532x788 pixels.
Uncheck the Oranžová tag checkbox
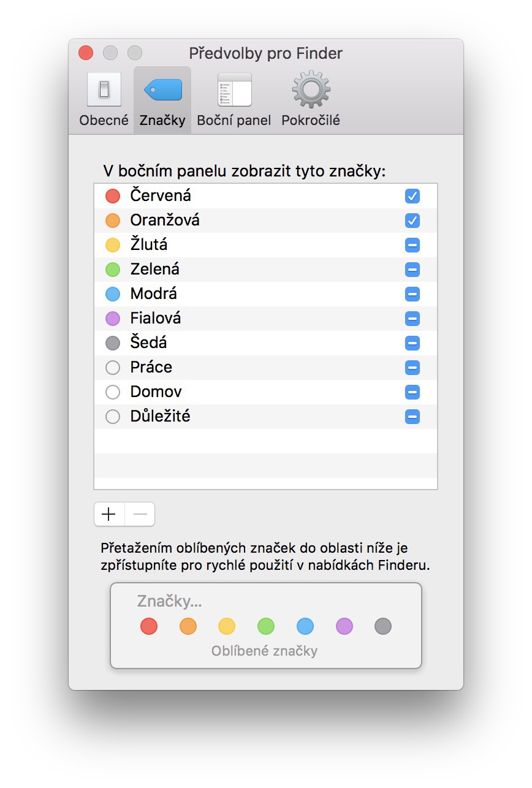pos(412,221)
